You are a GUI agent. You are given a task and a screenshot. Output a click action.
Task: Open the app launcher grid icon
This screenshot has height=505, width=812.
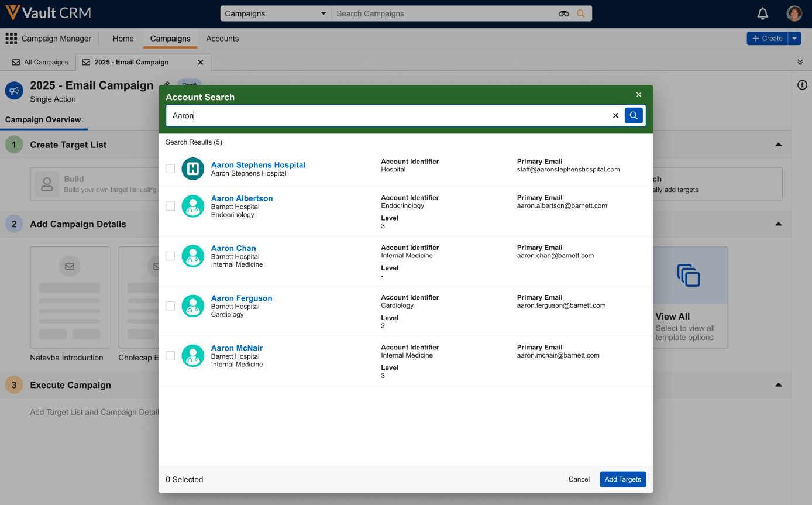(11, 39)
